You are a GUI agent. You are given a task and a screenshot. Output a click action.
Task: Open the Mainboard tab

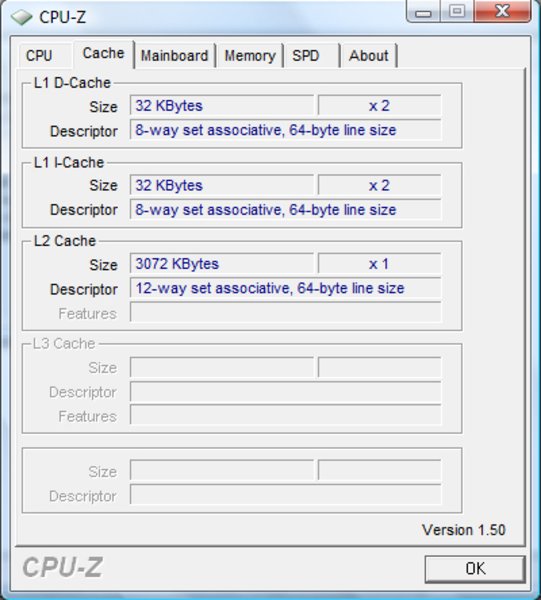175,56
